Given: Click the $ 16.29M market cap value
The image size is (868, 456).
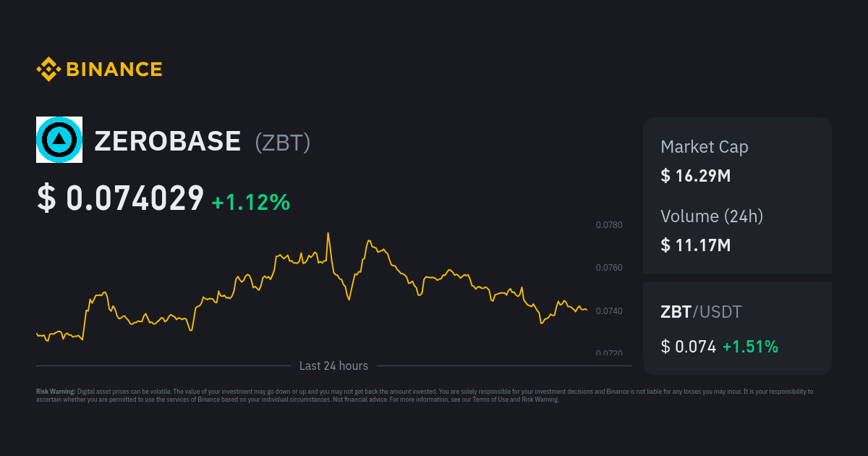Looking at the screenshot, I should (x=696, y=175).
